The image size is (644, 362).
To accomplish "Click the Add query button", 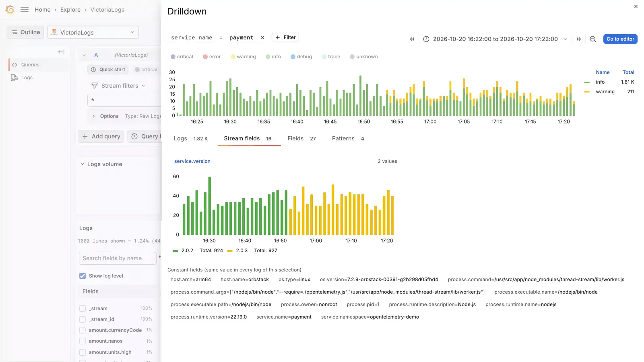I will (x=101, y=136).
